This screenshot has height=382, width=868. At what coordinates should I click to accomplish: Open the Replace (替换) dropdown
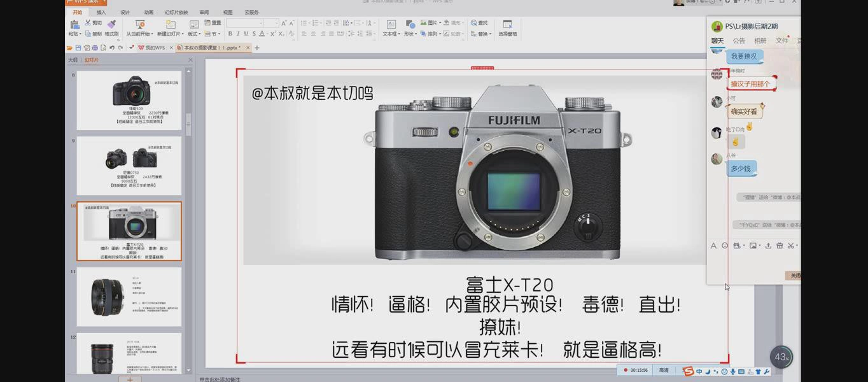tap(481, 34)
